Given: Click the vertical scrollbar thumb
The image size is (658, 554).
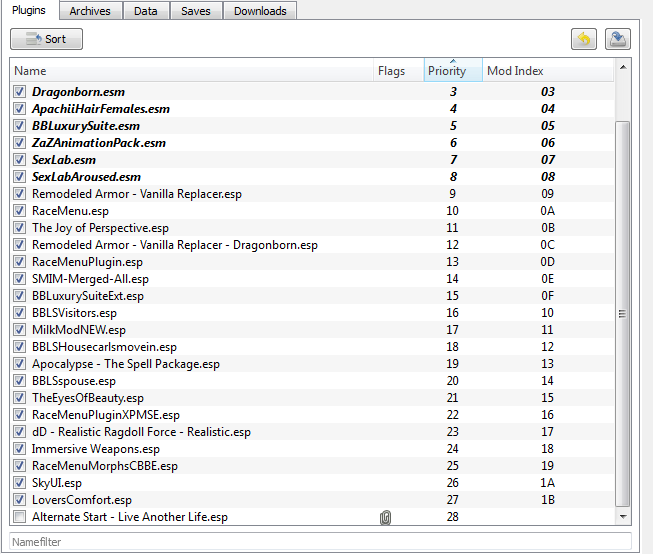Looking at the screenshot, I should (x=623, y=314).
